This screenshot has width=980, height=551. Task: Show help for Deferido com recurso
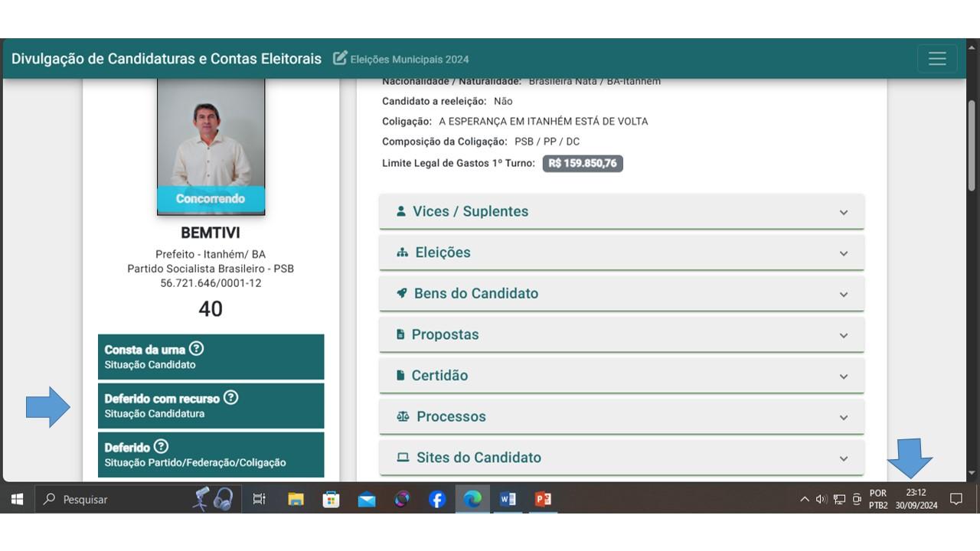point(231,398)
